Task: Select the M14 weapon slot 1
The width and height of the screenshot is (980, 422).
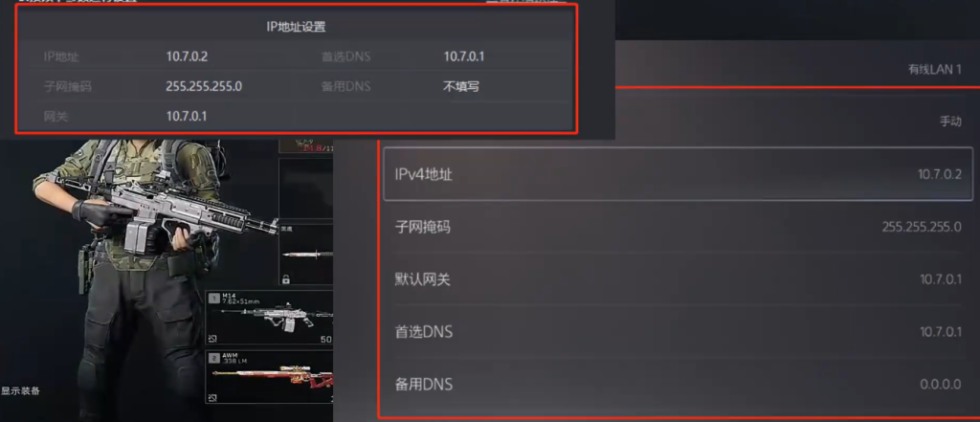Action: pyautogui.click(x=269, y=318)
